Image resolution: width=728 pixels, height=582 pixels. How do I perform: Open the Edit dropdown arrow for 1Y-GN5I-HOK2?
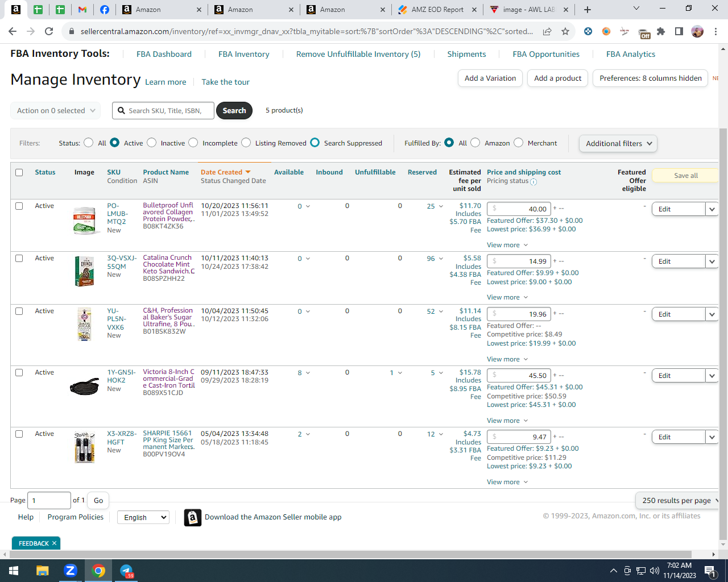712,376
